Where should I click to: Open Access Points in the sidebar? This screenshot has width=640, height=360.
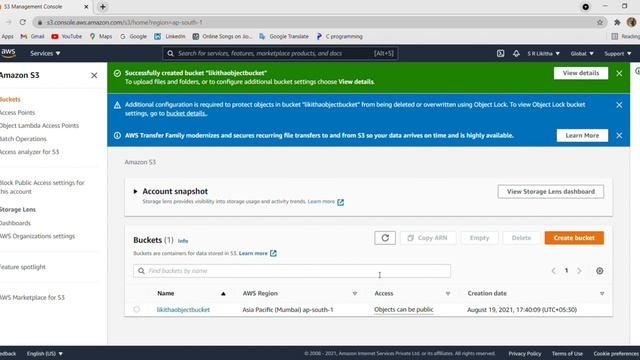pyautogui.click(x=18, y=113)
